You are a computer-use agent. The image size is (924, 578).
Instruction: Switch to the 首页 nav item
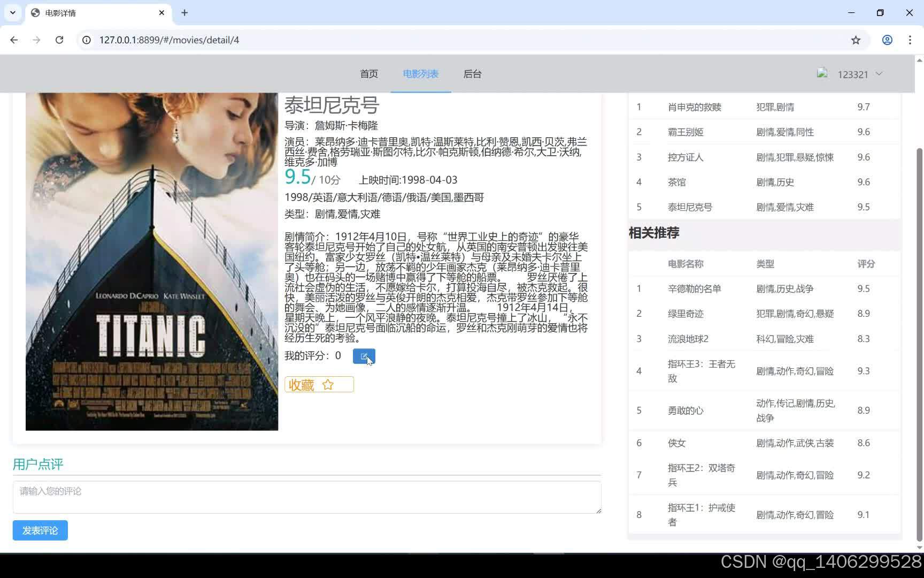coord(369,74)
